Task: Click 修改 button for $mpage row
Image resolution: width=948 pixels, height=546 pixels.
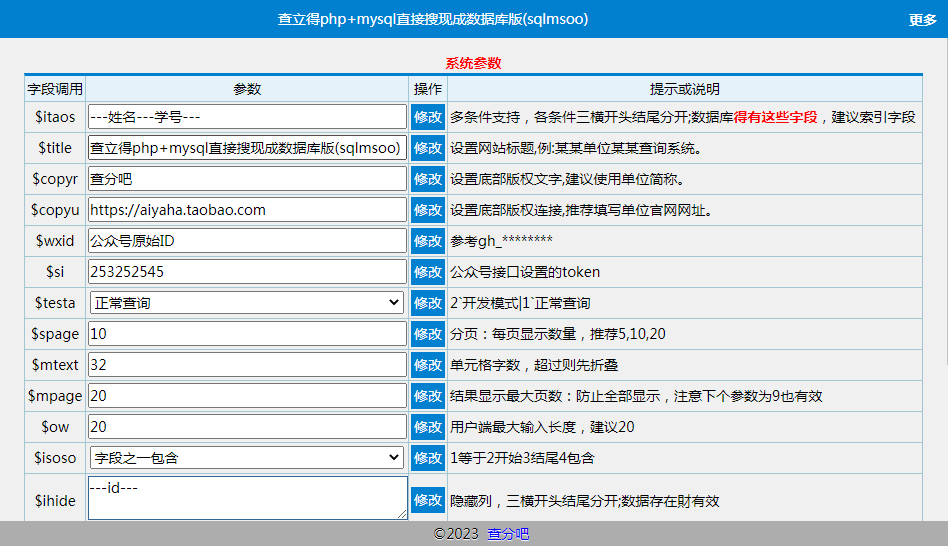Action: [x=428, y=396]
